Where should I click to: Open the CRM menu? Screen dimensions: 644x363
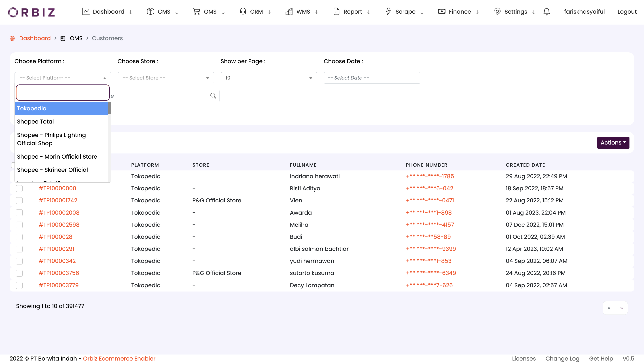(256, 11)
